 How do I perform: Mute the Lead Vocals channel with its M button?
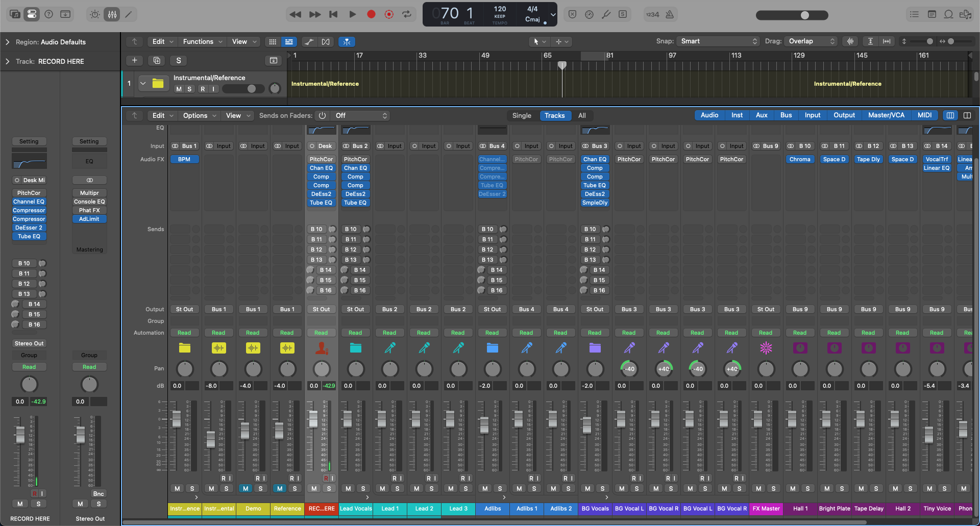348,488
